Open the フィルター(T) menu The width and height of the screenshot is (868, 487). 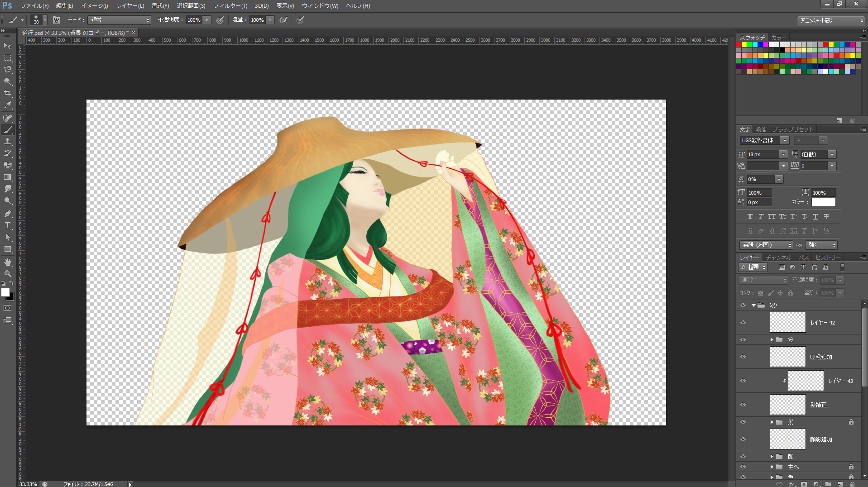230,6
